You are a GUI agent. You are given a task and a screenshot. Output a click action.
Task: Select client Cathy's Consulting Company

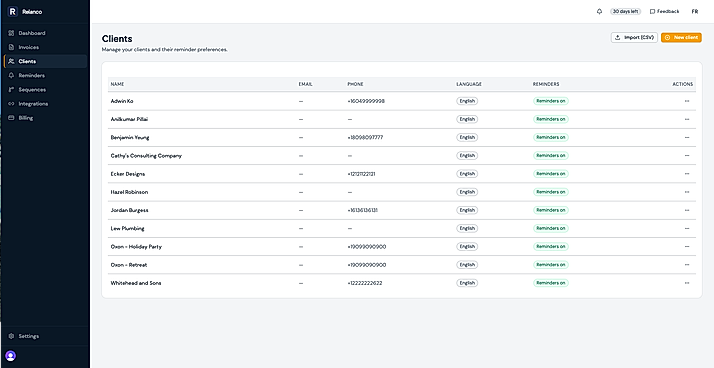point(146,156)
